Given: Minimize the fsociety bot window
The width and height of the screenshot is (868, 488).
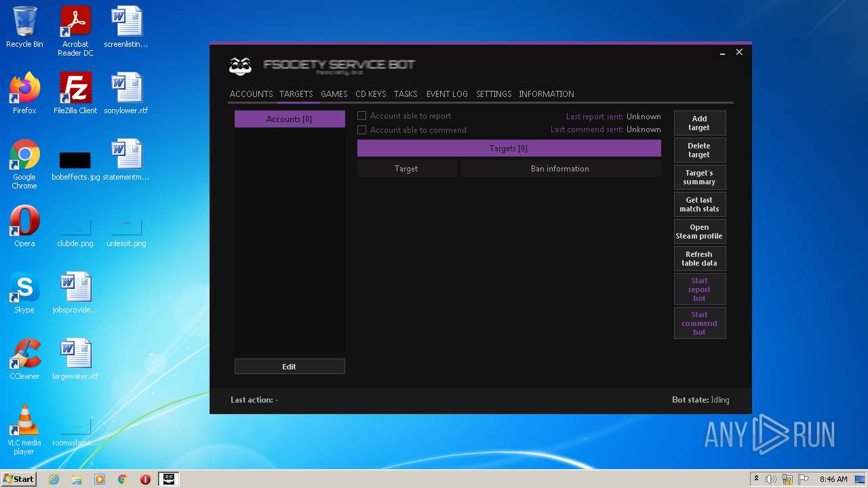Looking at the screenshot, I should (723, 52).
